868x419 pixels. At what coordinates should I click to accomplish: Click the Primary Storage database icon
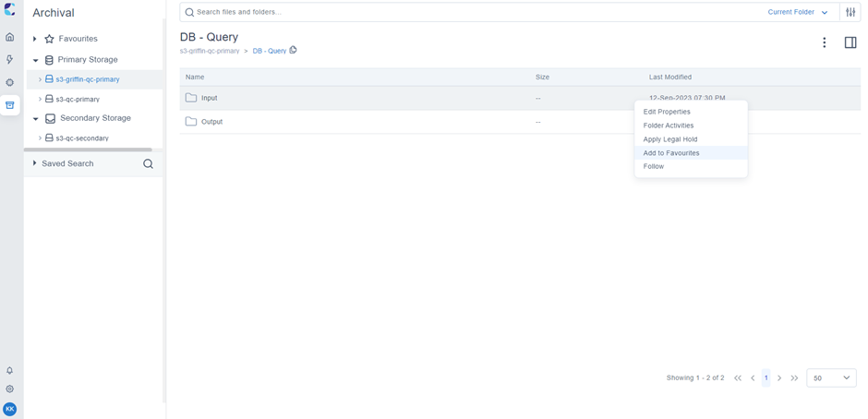coord(49,60)
